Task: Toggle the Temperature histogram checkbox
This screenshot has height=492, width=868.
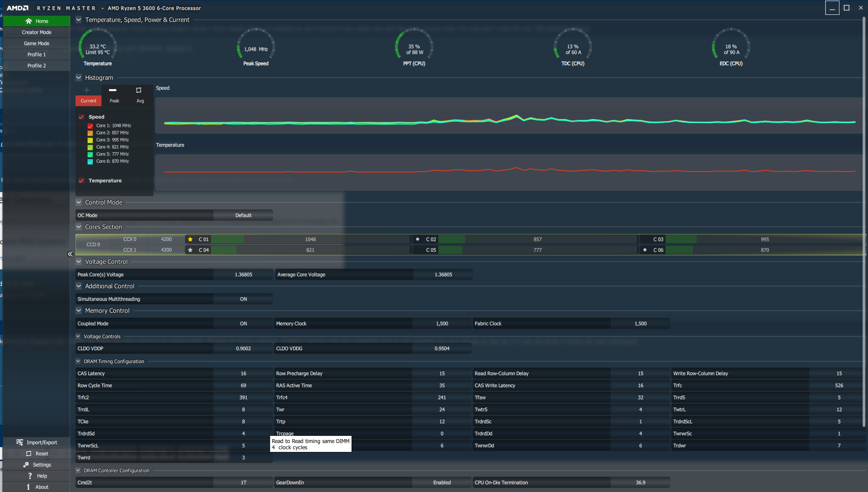Action: point(81,181)
